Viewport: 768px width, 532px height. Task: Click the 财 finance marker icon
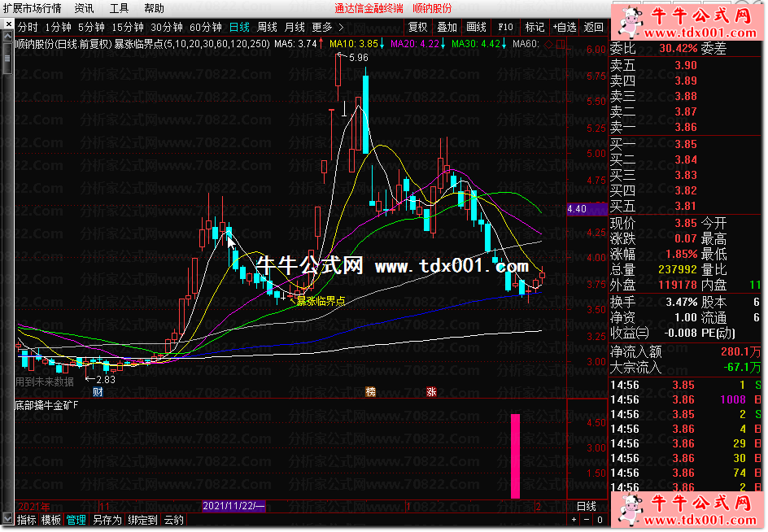[98, 391]
